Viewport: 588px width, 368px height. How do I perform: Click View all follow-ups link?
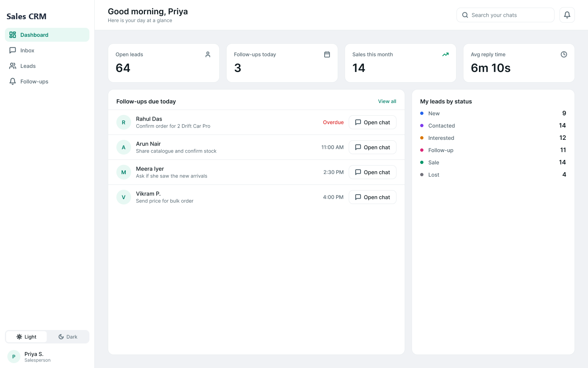[387, 101]
